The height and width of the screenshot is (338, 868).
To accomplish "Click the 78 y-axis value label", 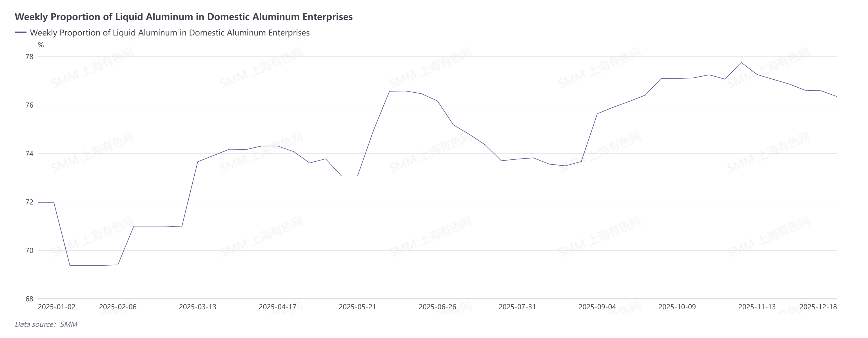I will coord(30,57).
